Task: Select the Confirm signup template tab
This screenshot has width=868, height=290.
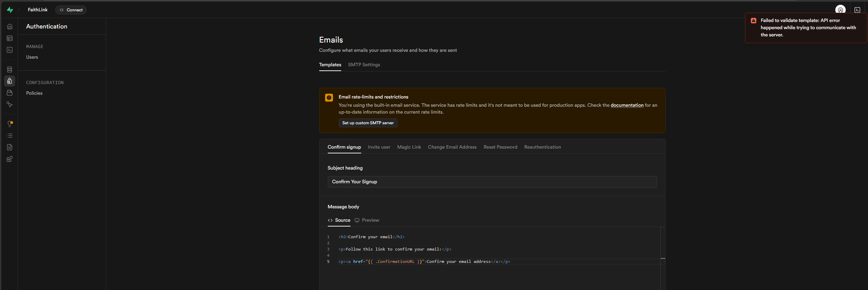Action: (x=344, y=147)
